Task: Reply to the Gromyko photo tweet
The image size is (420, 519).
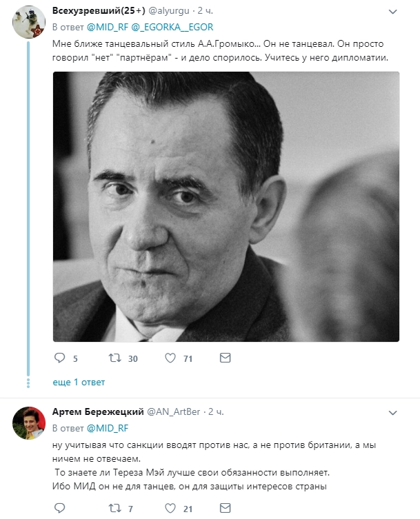Action: pos(59,358)
